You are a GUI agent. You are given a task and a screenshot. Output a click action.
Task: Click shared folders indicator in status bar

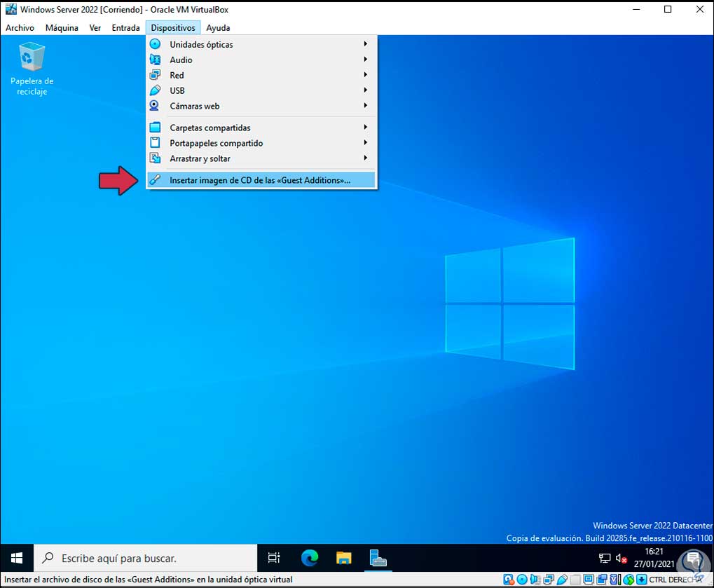click(x=575, y=580)
